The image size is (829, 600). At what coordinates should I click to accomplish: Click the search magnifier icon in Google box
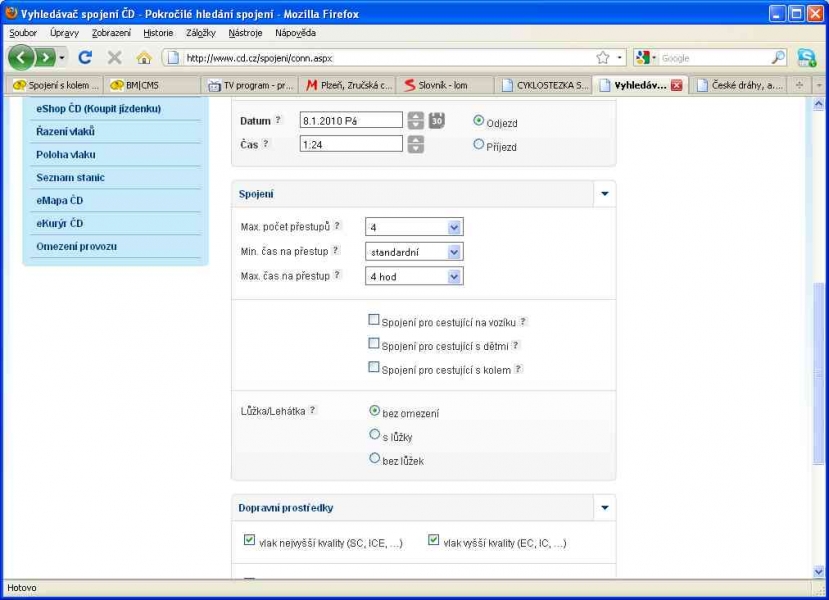[778, 58]
